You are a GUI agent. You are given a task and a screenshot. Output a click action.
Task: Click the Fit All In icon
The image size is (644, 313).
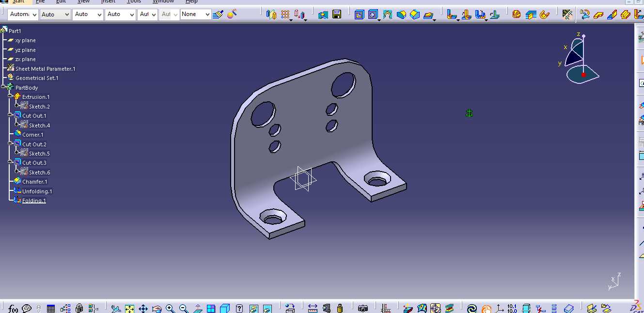129,308
